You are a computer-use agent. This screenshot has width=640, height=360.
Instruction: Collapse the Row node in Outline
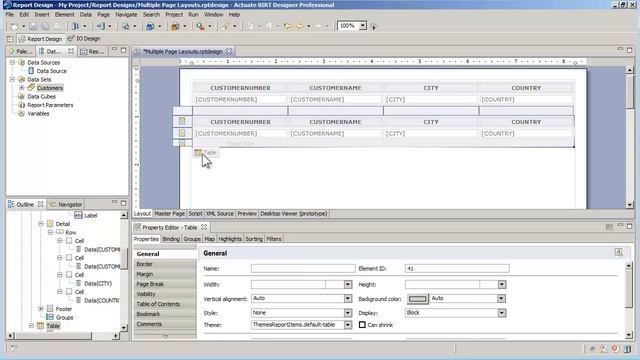coord(50,232)
